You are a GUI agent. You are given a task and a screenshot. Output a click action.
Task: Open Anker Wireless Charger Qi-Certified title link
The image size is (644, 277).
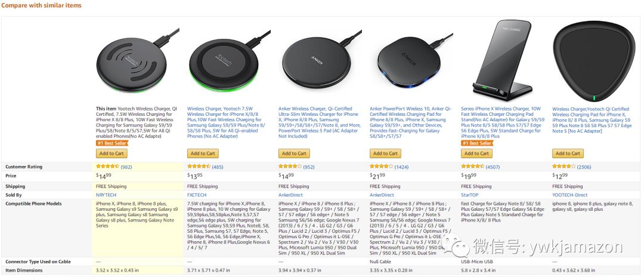coord(318,122)
